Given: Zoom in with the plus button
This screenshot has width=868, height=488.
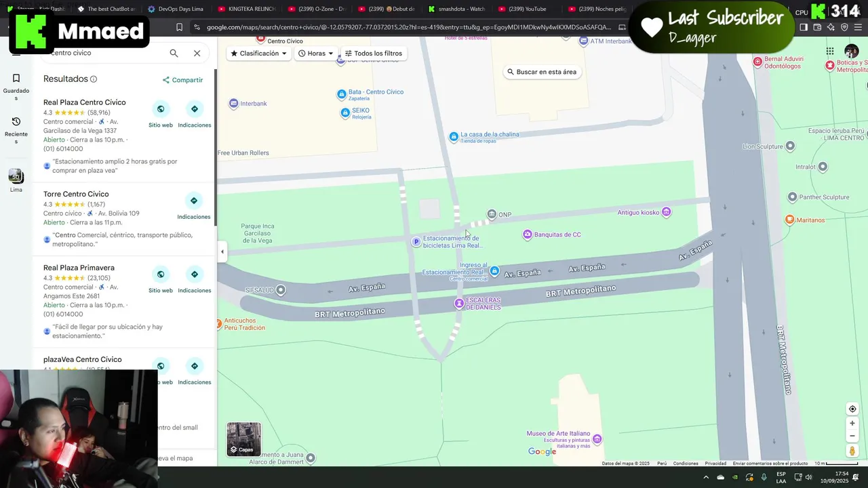Looking at the screenshot, I should (x=852, y=424).
